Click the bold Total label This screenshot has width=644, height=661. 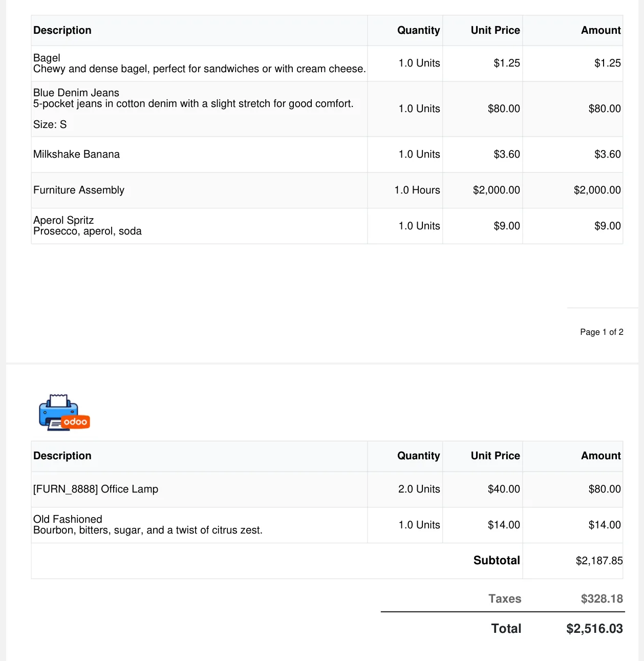(506, 629)
